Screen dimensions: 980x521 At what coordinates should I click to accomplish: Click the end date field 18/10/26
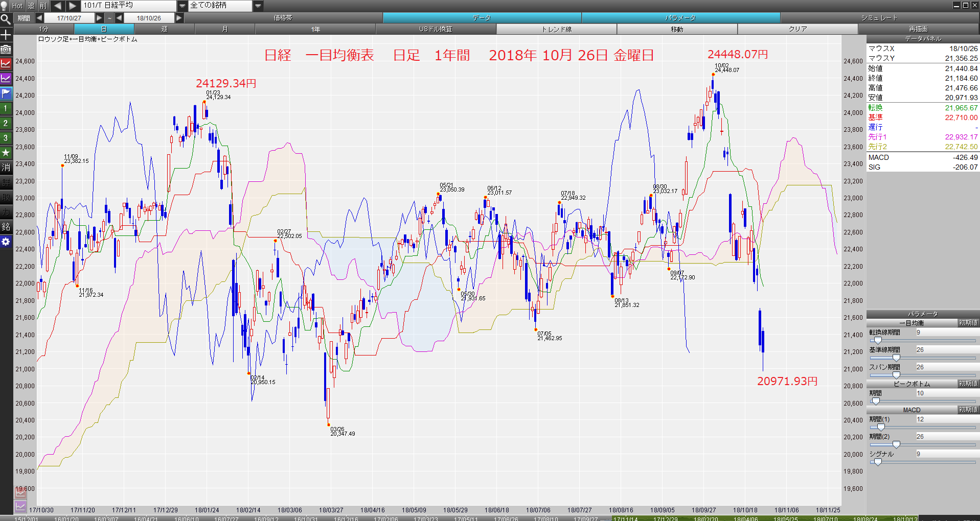[x=149, y=18]
